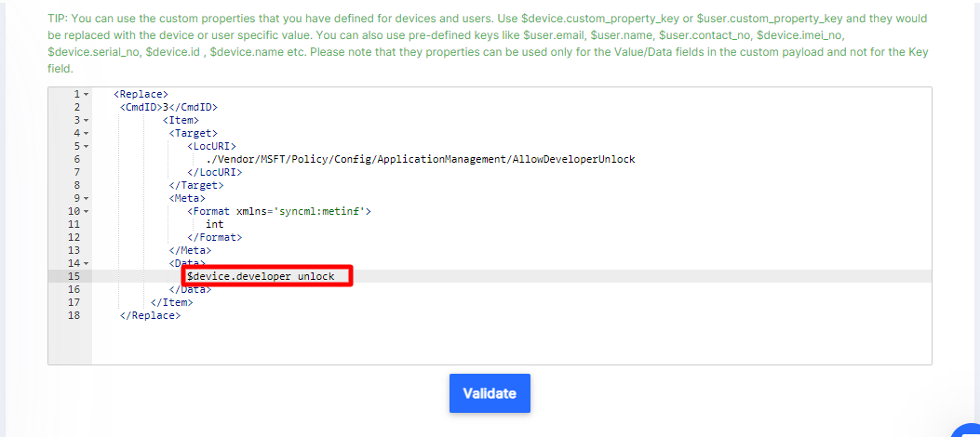Click line number 2 in the gutter
The height and width of the screenshot is (437, 980).
tap(77, 107)
